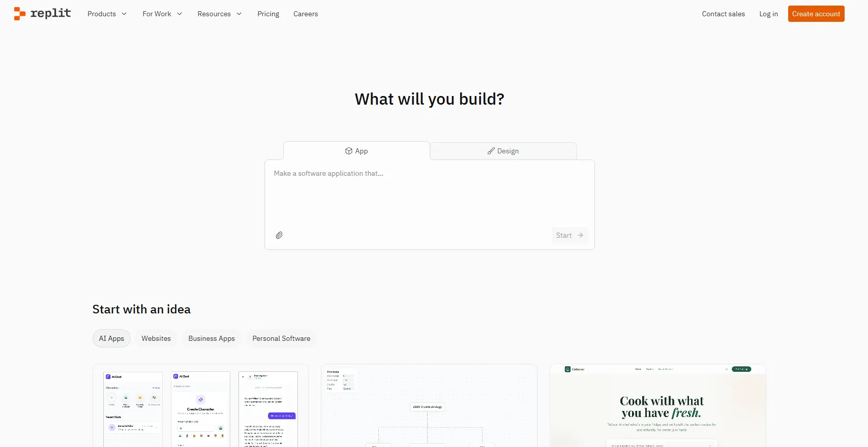
Task: Go to the Pricing page
Action: pyautogui.click(x=268, y=14)
